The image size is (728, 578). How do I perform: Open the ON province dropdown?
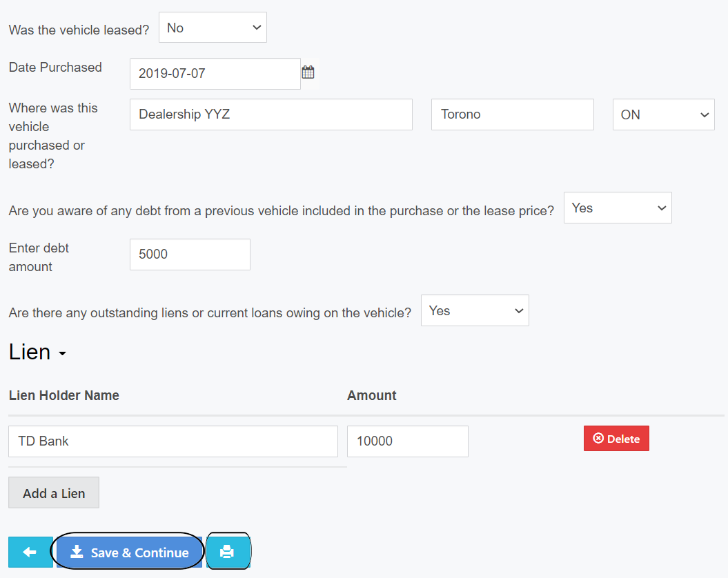click(663, 115)
